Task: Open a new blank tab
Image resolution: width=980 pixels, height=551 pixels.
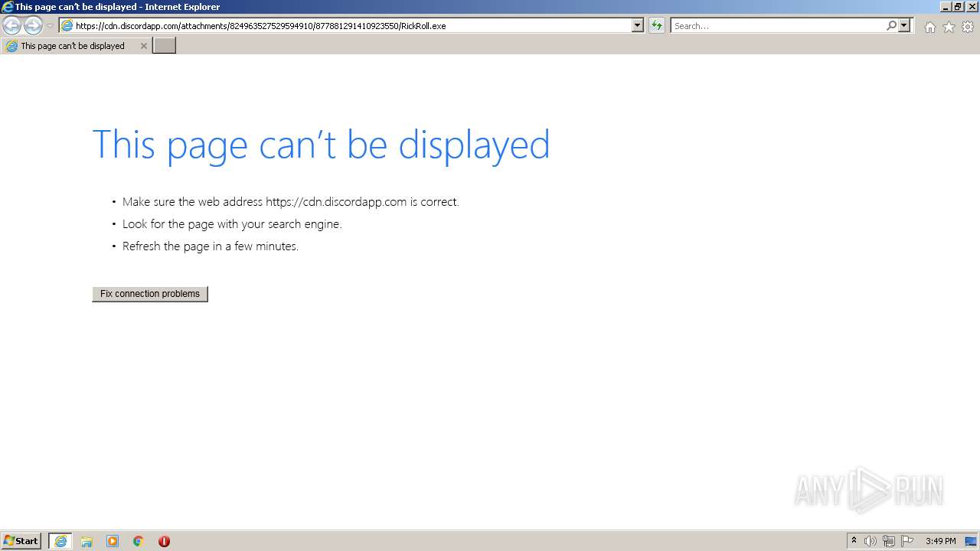Action: pyautogui.click(x=165, y=46)
